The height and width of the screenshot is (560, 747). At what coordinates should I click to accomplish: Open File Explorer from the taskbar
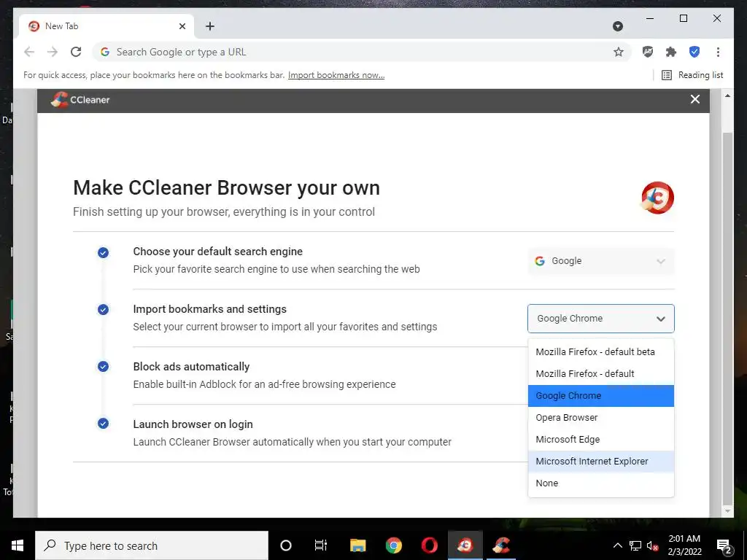[357, 545]
